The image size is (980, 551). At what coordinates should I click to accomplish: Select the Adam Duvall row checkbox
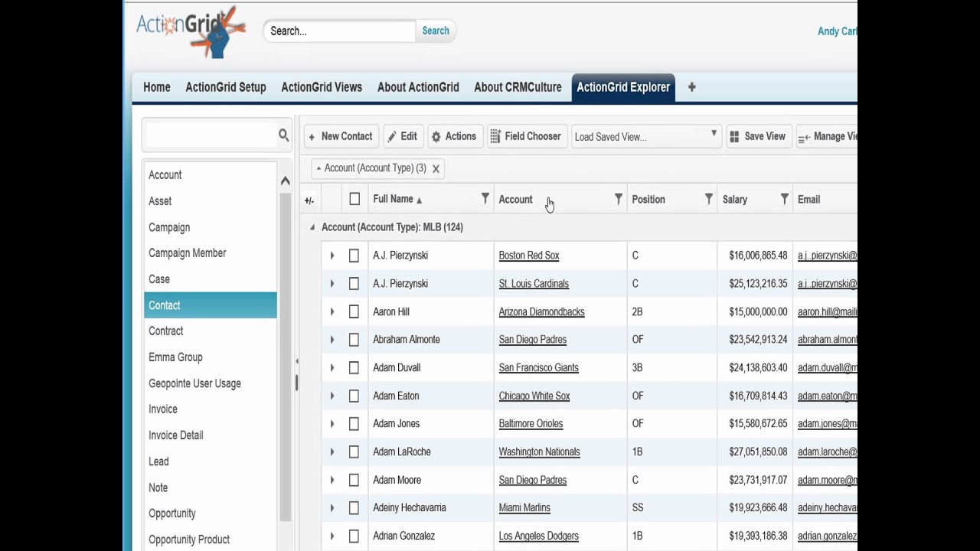[354, 368]
